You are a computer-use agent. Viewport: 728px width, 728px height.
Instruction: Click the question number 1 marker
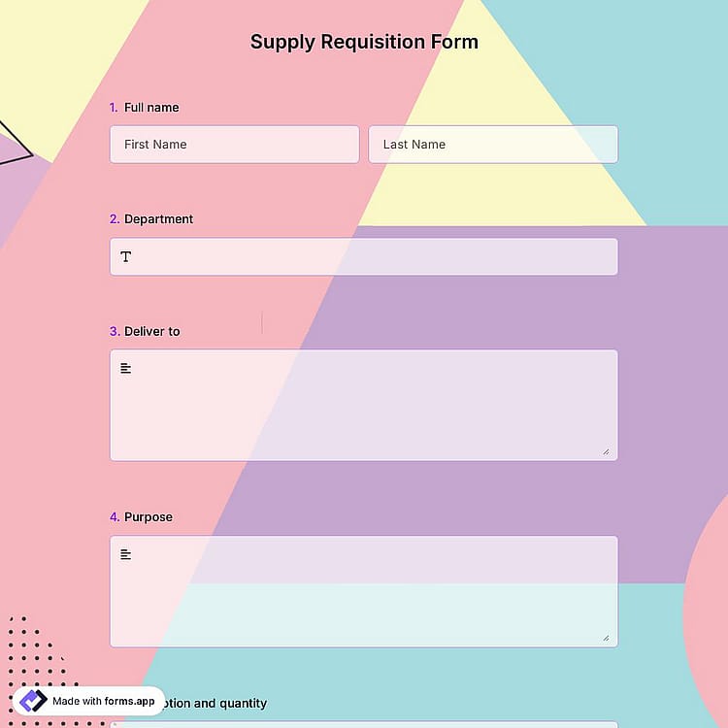tap(114, 107)
